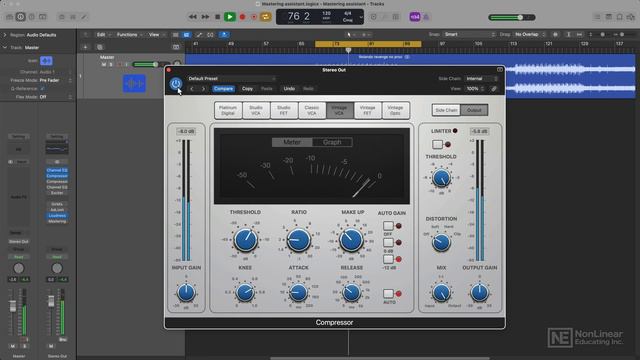Open the Note Pads icon
Image resolution: width=640 pixels, height=360 pixels.
(609, 17)
